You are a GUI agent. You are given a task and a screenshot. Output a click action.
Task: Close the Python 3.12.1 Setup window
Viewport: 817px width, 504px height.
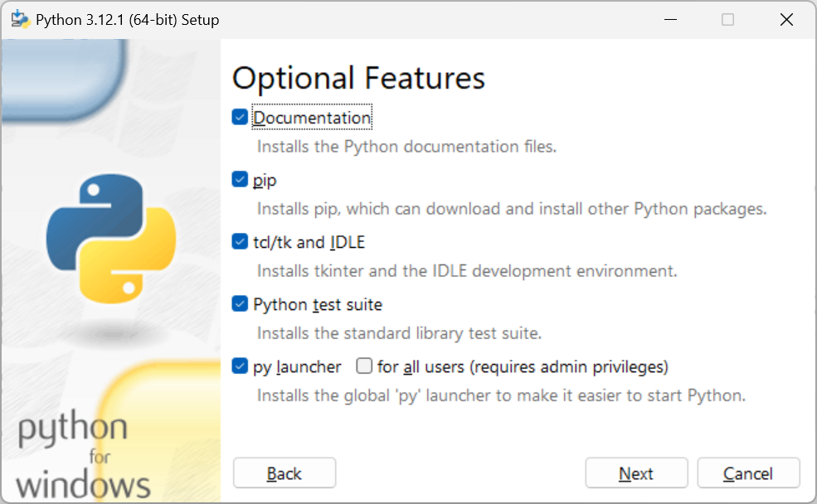click(786, 20)
